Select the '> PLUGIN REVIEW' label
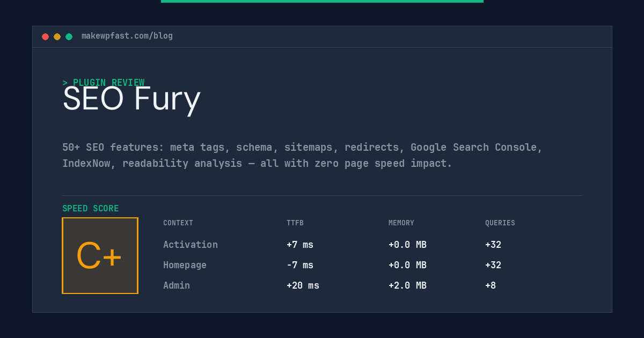 (104, 83)
